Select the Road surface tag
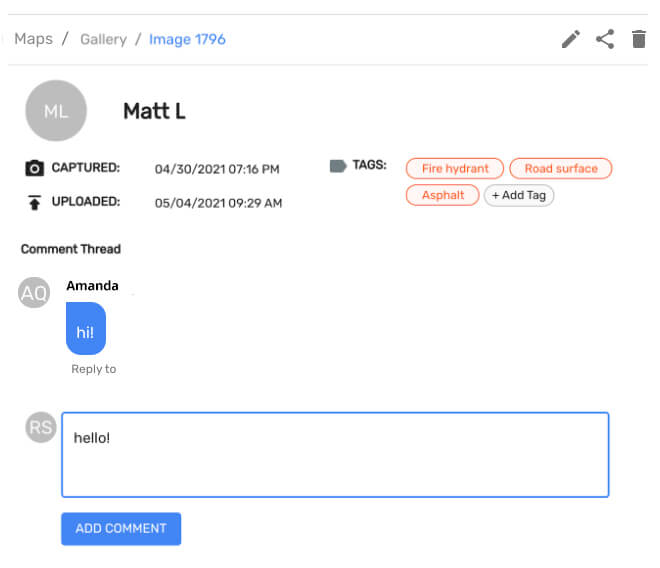This screenshot has height=568, width=660. coord(561,168)
